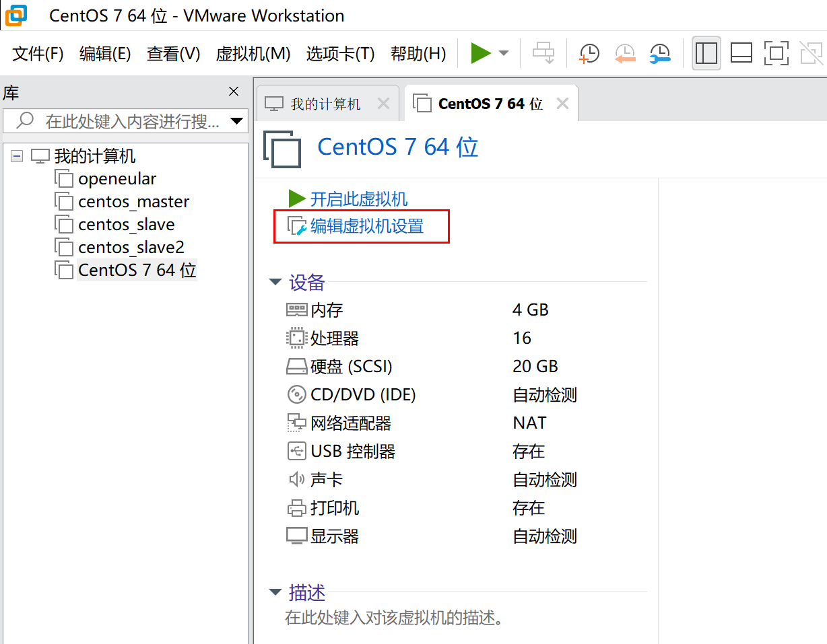Collapse the 我的计算机 tree node
This screenshot has height=644, width=827.
tap(17, 156)
